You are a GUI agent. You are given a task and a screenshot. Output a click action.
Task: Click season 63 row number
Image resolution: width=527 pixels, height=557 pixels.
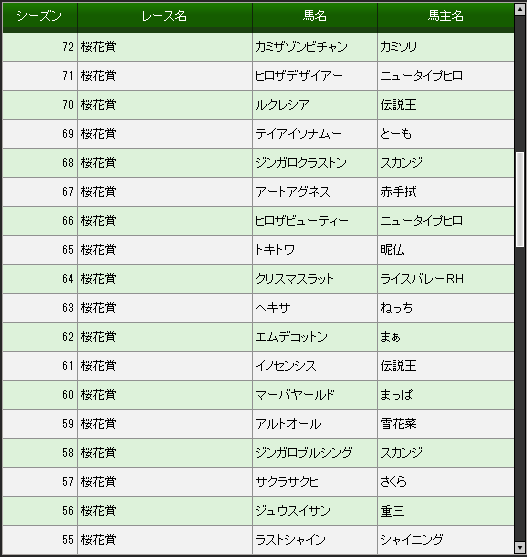(x=68, y=308)
